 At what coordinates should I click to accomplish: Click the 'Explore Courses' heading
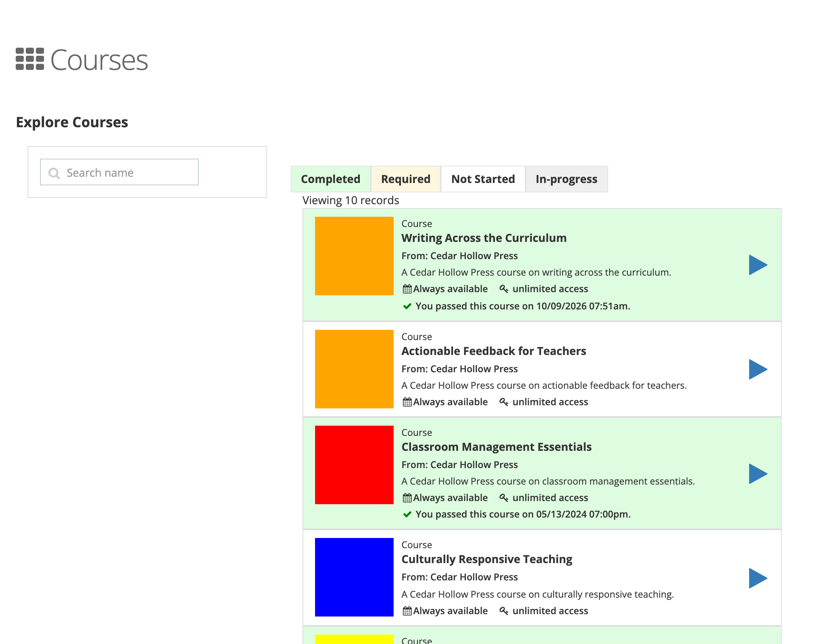[72, 122]
